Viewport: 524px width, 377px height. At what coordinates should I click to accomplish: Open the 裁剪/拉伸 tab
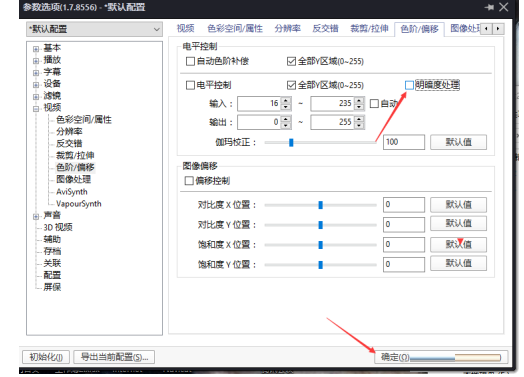(x=369, y=29)
